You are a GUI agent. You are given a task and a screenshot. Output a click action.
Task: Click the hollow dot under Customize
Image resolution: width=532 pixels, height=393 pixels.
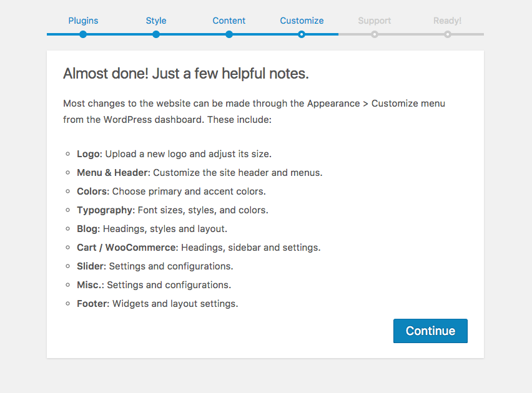tap(302, 34)
